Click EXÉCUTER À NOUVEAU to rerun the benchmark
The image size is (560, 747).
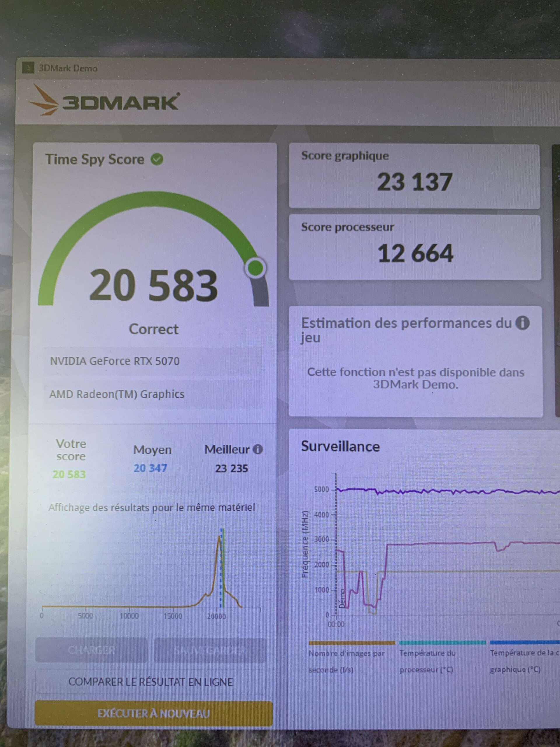click(154, 713)
